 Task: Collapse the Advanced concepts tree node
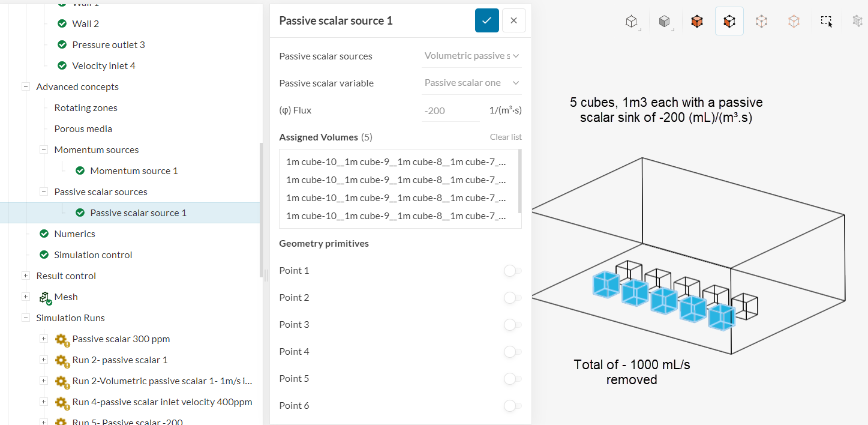point(26,87)
